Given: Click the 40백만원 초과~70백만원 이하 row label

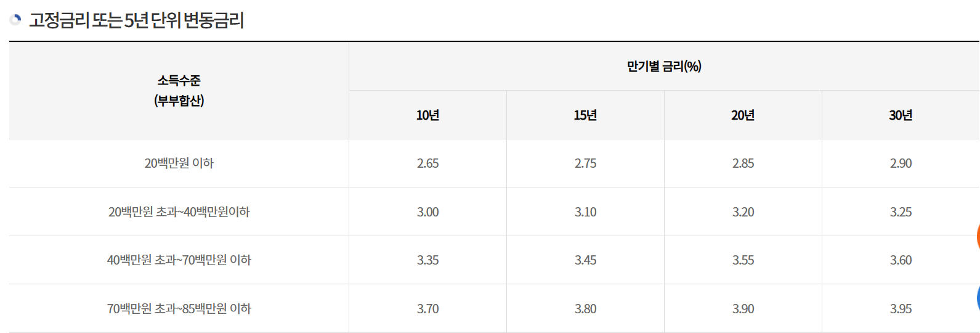Looking at the screenshot, I should 179,260.
